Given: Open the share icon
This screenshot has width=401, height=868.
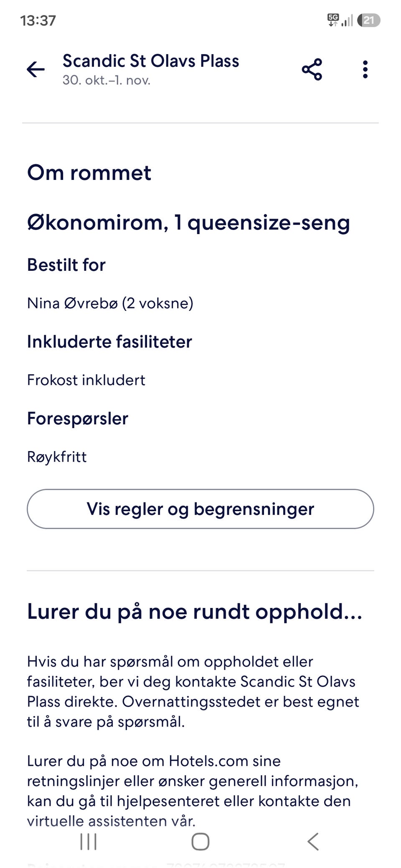Looking at the screenshot, I should click(312, 69).
